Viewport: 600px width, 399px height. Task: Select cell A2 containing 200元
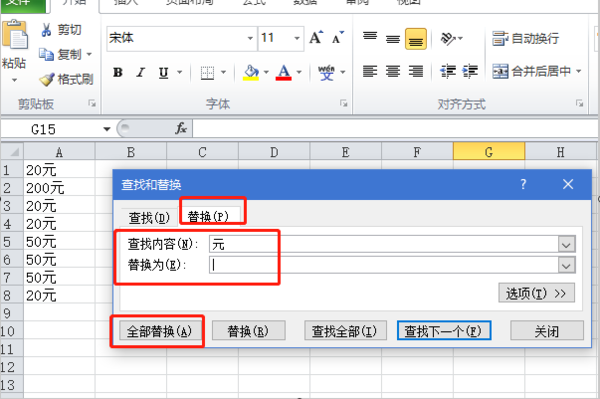59,188
